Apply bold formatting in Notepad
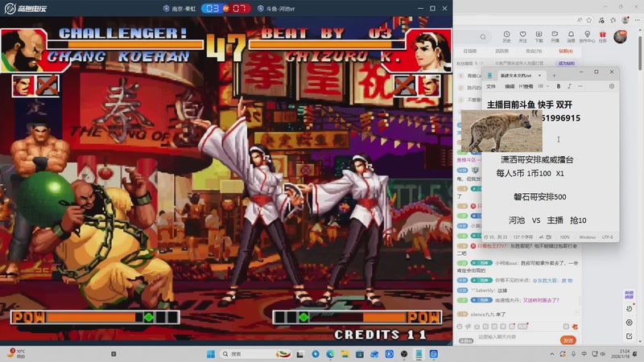Image resolution: width=644 pixels, height=362 pixels. [559, 86]
